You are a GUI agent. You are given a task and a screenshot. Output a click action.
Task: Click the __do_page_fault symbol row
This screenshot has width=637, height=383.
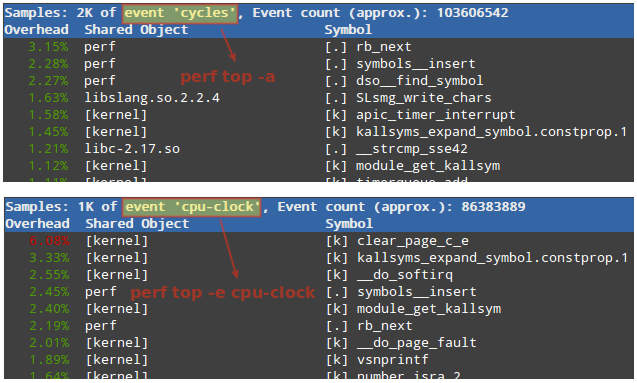[319, 343]
